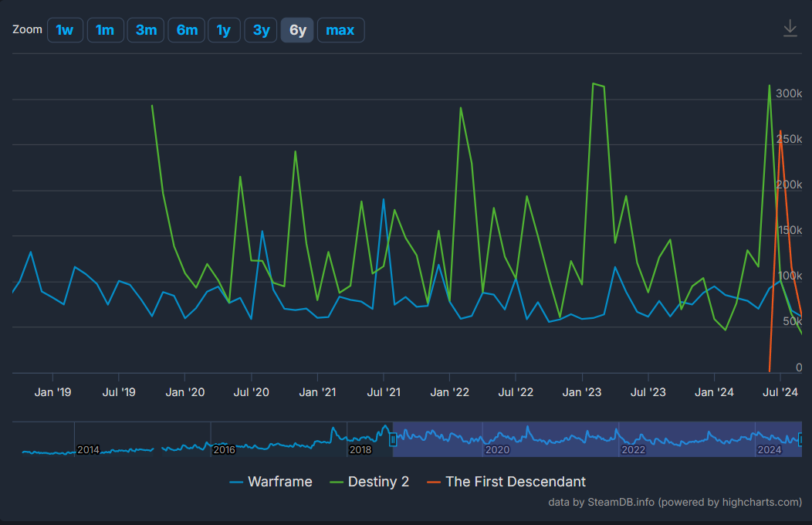Click the Jan '23 x-axis label
This screenshot has width=812, height=525.
pyautogui.click(x=582, y=392)
